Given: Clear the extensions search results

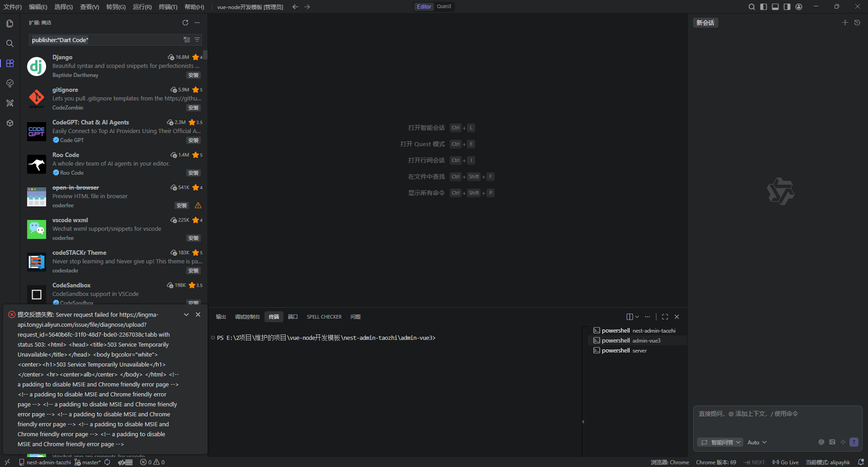Looking at the screenshot, I should point(187,40).
